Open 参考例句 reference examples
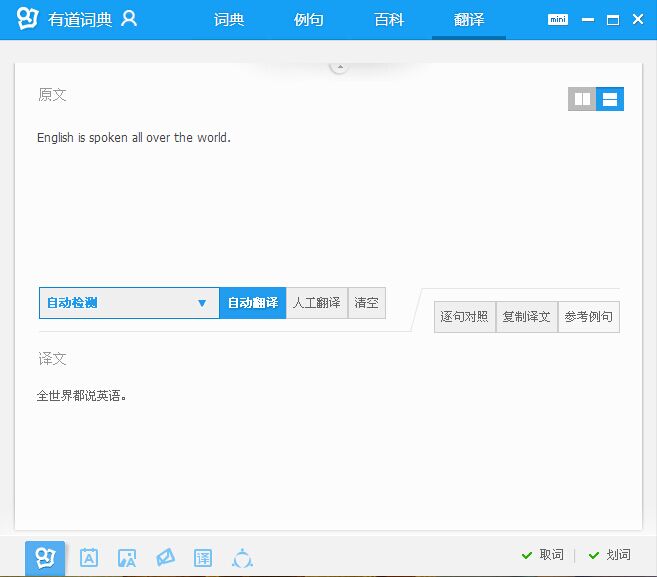The height and width of the screenshot is (577, 657). [589, 317]
